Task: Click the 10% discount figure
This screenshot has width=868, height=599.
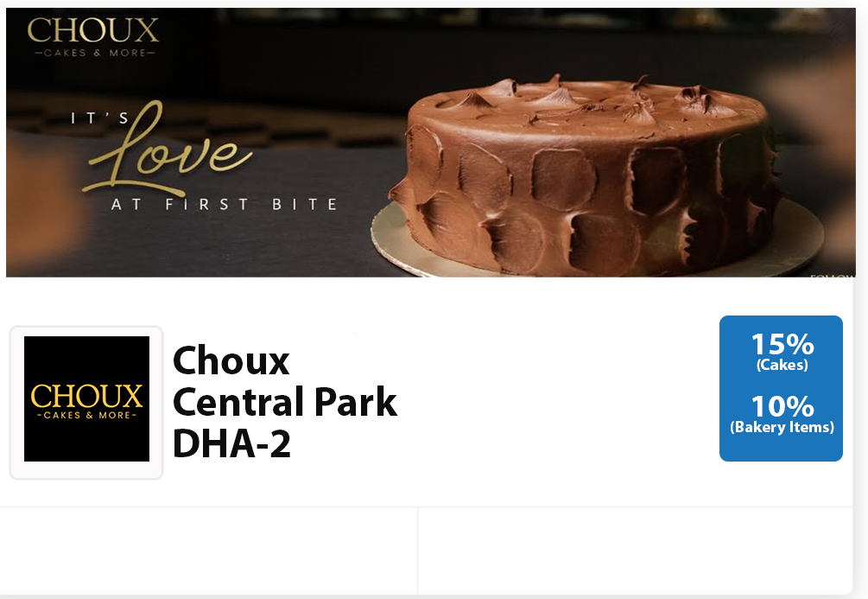Action: pos(782,407)
